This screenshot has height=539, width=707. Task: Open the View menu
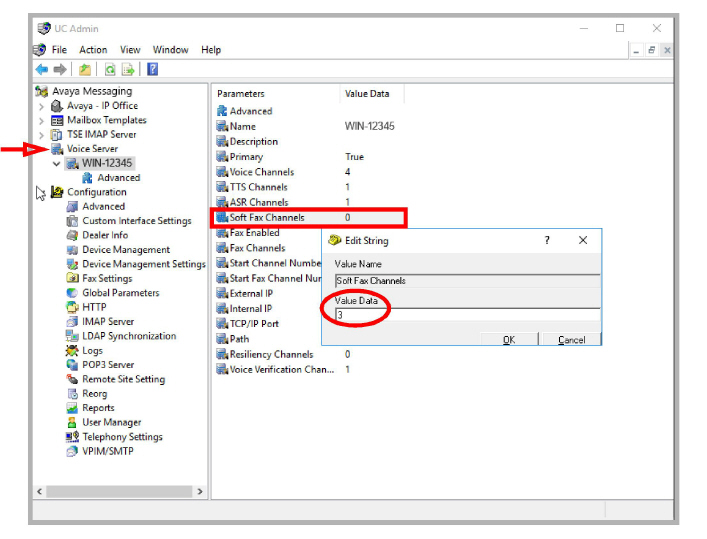point(130,50)
